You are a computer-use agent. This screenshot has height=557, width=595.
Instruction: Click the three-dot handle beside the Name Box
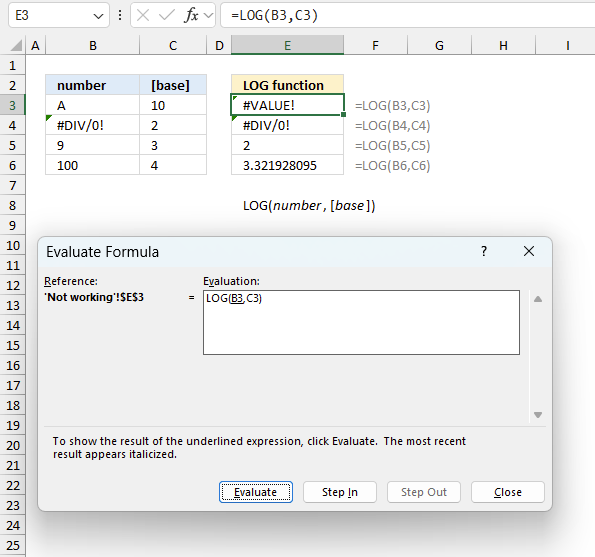point(120,15)
